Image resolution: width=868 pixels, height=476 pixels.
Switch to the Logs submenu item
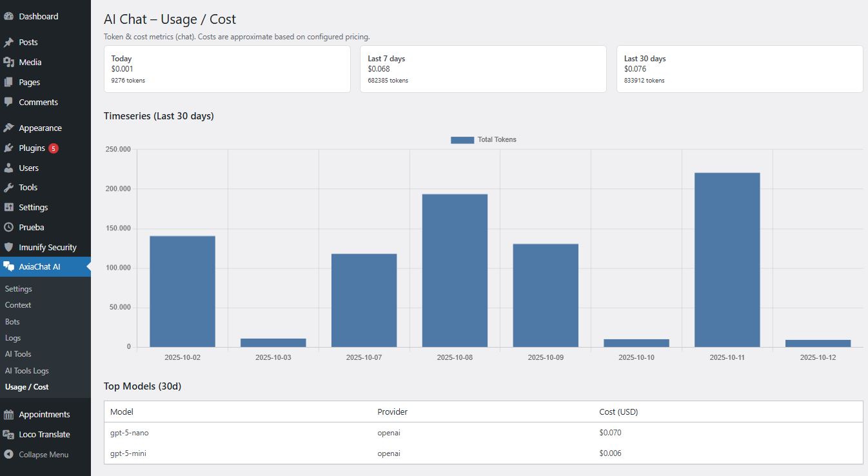(x=13, y=337)
